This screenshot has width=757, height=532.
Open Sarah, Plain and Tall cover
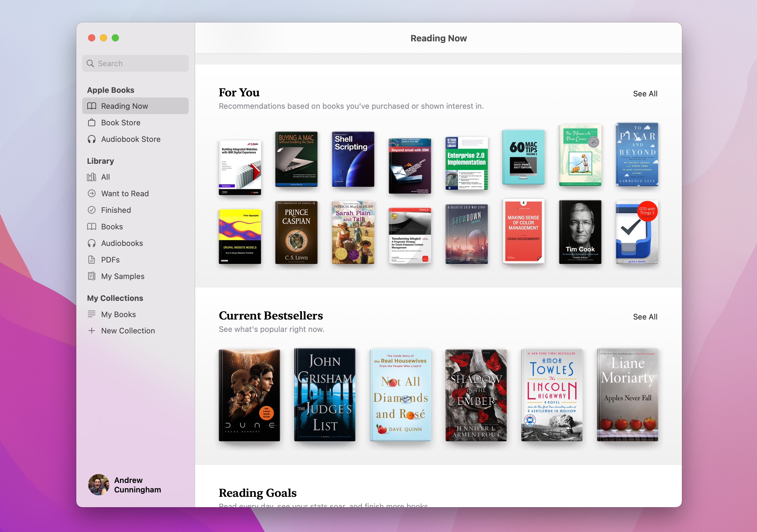(353, 232)
